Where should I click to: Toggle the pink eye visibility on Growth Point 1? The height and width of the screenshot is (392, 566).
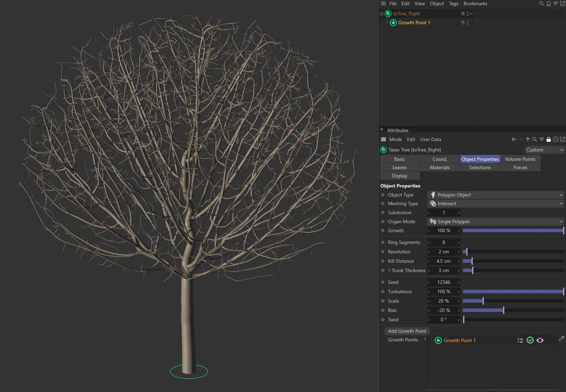(540, 340)
